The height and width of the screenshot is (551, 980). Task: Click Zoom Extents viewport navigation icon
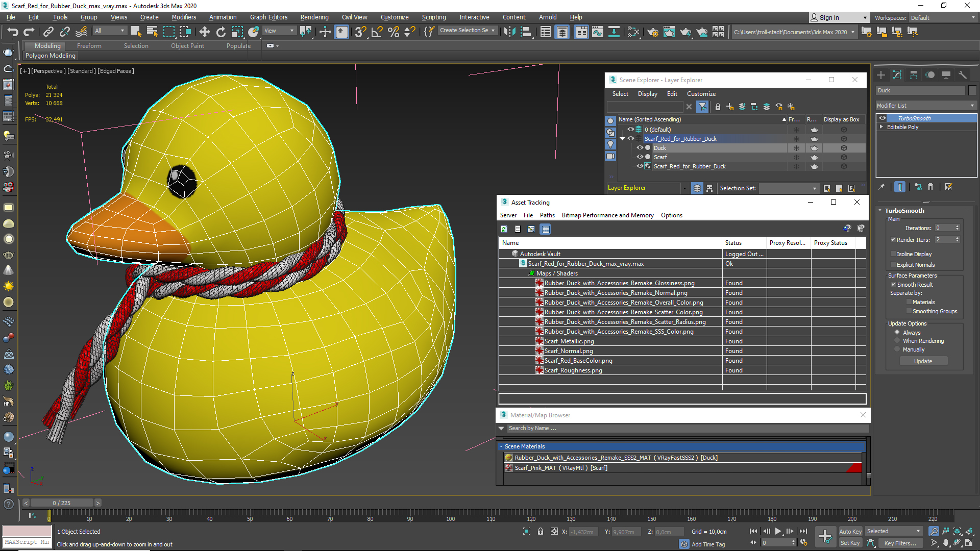[x=957, y=531]
